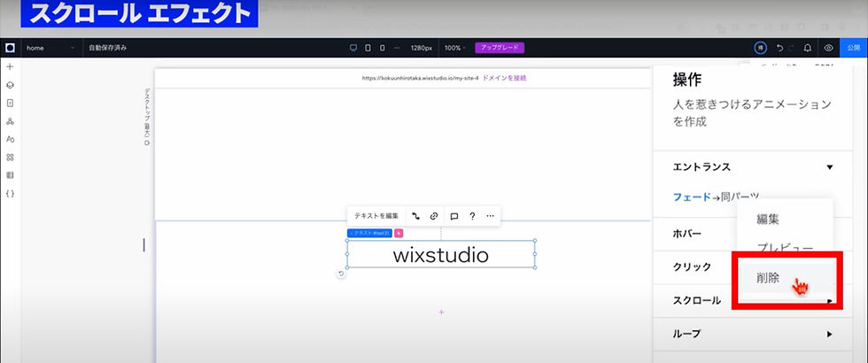Open the CMS table icon panel
This screenshot has width=868, height=363.
pyautogui.click(x=10, y=175)
